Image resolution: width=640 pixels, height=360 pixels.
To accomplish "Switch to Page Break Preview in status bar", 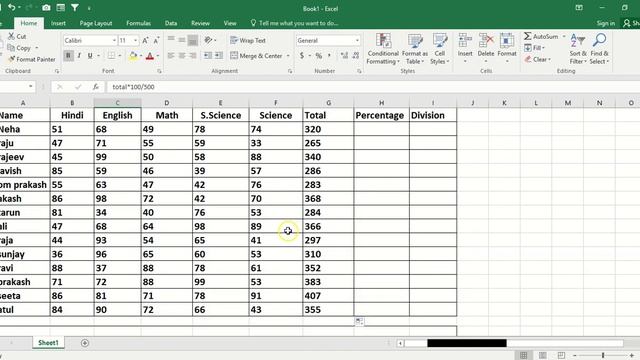I will (x=561, y=355).
